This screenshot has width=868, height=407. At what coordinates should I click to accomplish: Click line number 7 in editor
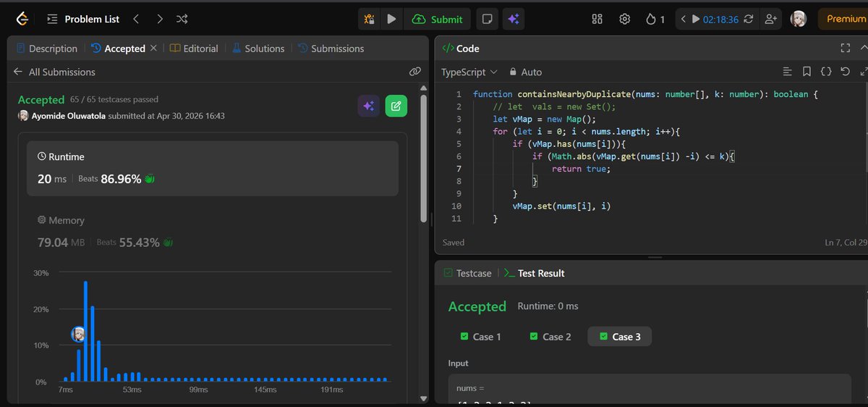point(458,169)
